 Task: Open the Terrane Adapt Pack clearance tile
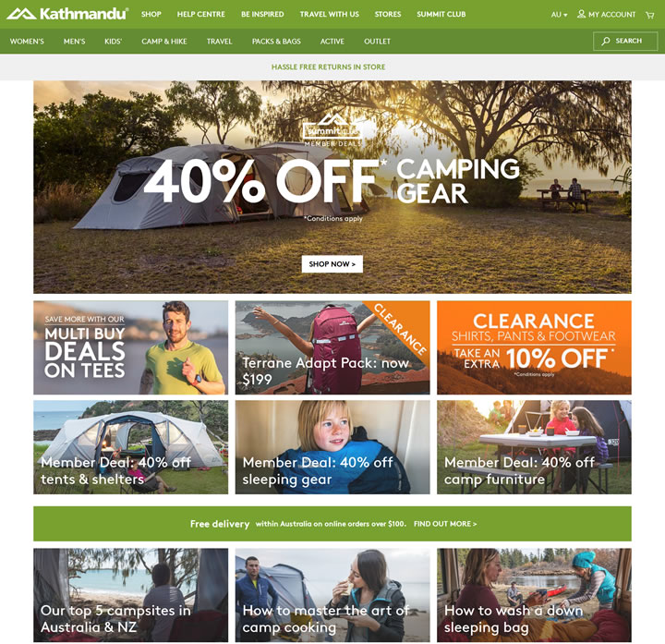click(x=332, y=347)
